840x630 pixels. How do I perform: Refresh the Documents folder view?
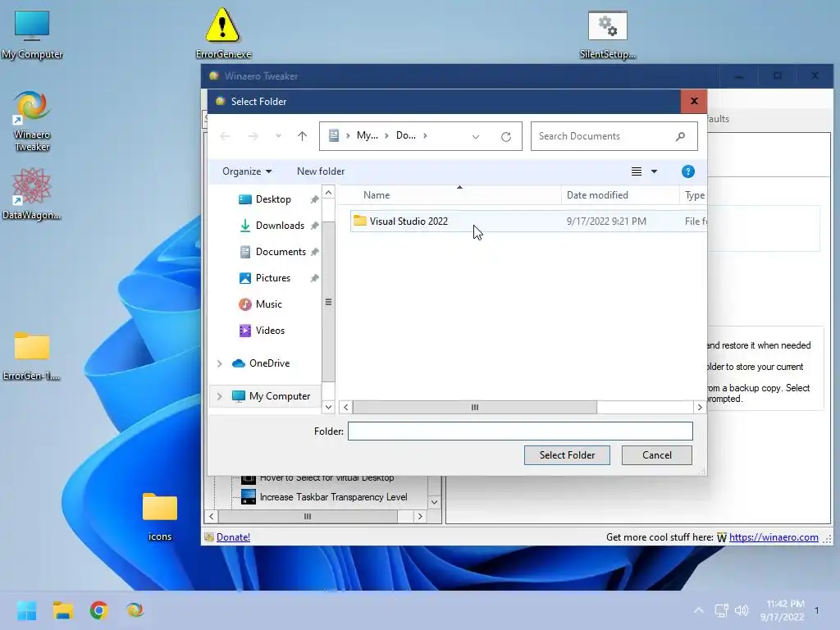coord(505,136)
